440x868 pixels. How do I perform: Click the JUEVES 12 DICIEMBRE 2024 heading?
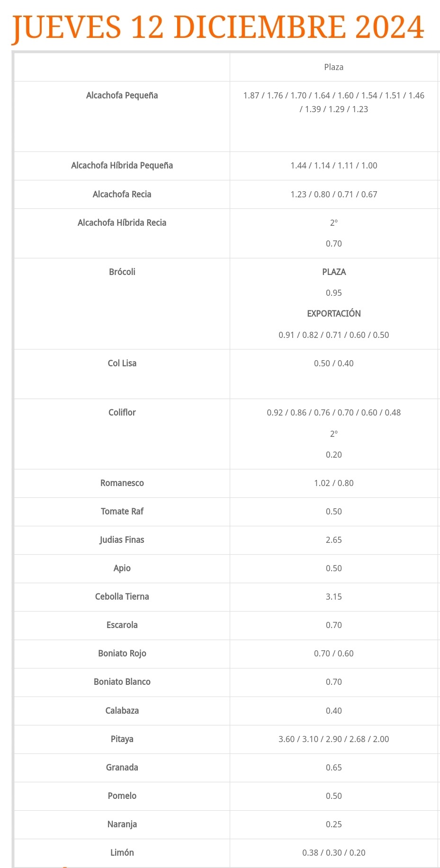[218, 27]
